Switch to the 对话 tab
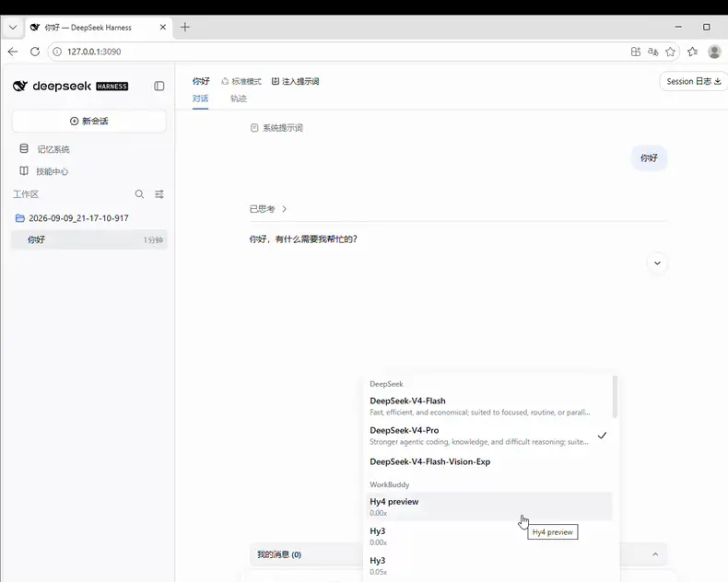Screen dimensions: 728x582 [x=201, y=99]
